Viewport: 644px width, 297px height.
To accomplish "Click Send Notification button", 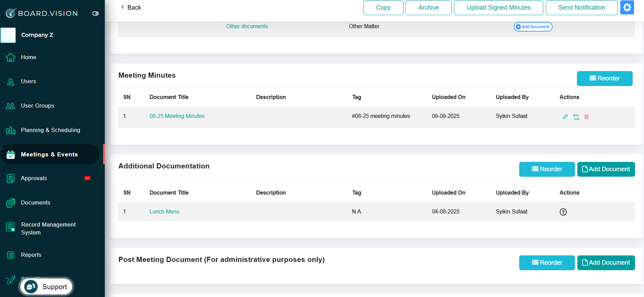I will pyautogui.click(x=582, y=8).
